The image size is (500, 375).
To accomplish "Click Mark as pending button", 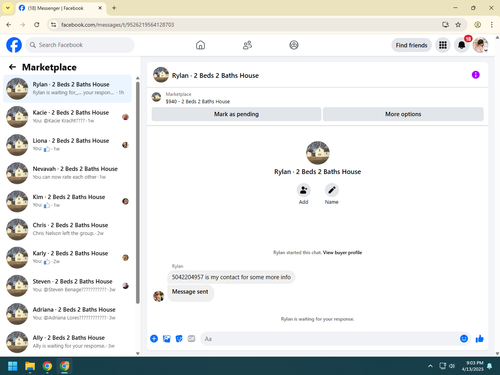I will coord(236,114).
